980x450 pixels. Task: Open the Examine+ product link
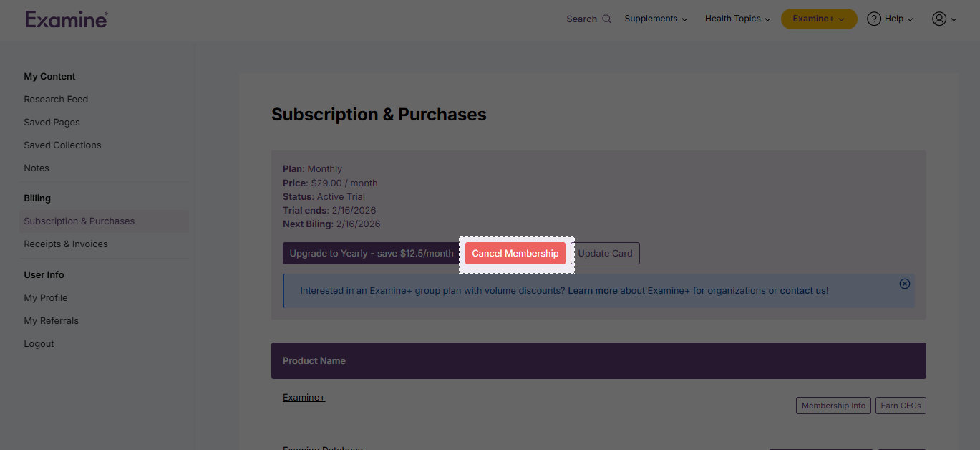click(304, 398)
